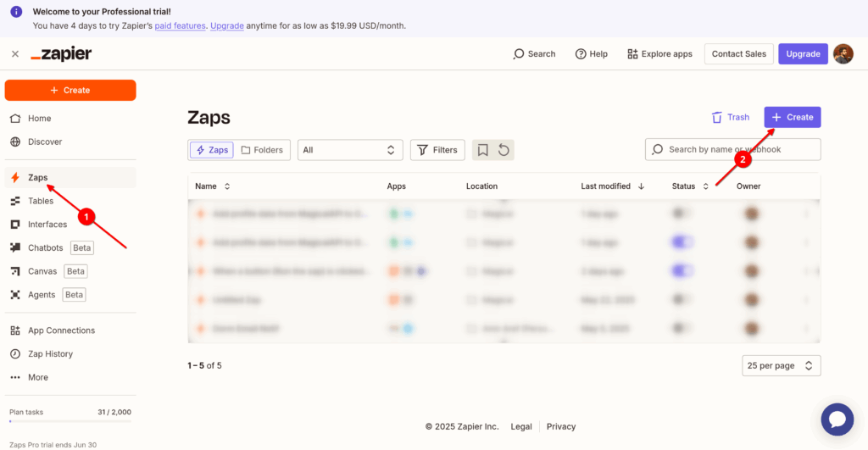Click the Apps column header
This screenshot has height=450, width=868.
coord(397,186)
